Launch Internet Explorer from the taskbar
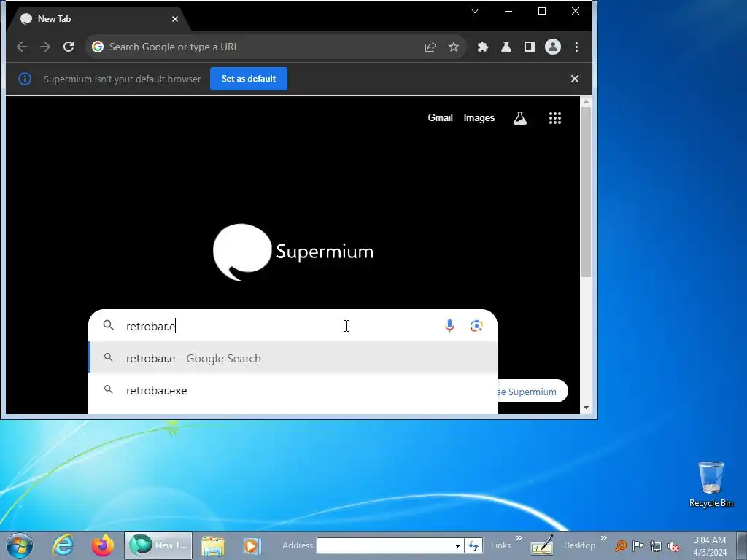747x560 pixels. coord(63,545)
